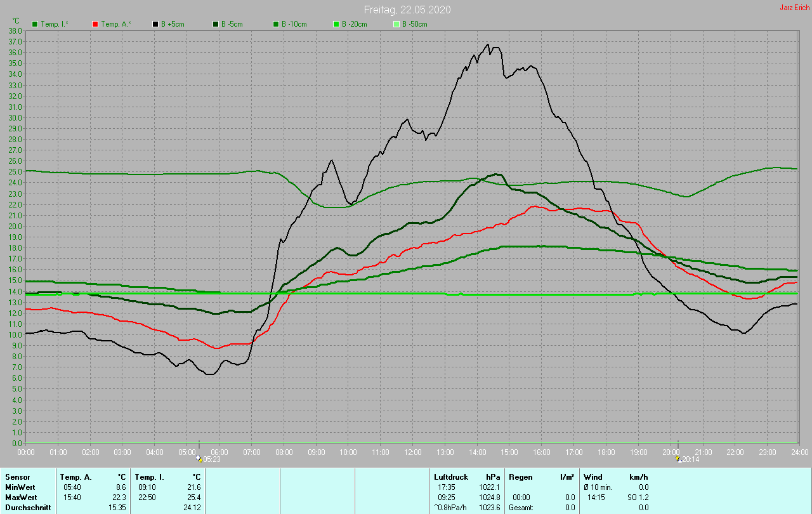Pick the B -50cm legend color square
Image resolution: width=812 pixels, height=514 pixels.
396,24
